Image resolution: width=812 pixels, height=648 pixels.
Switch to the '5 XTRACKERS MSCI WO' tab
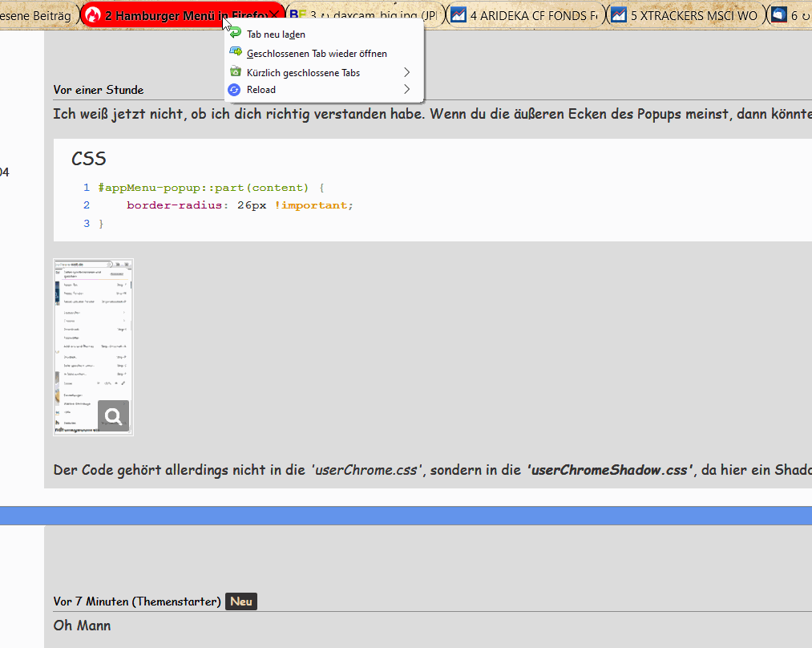[693, 14]
